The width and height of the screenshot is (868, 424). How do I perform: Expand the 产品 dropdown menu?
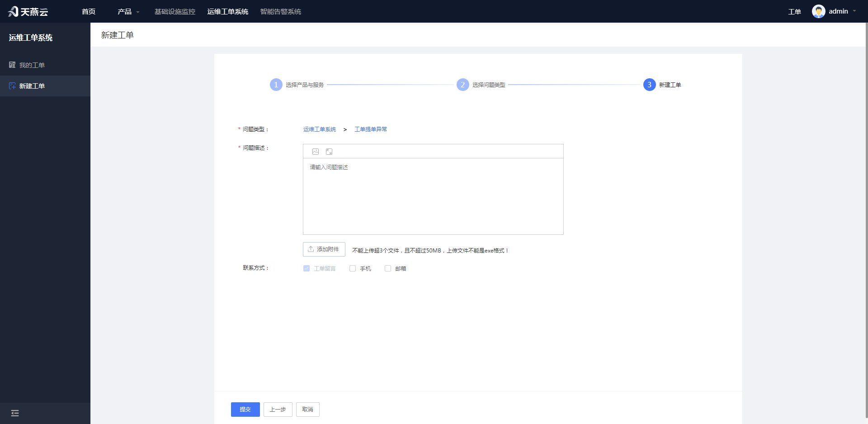pos(128,12)
